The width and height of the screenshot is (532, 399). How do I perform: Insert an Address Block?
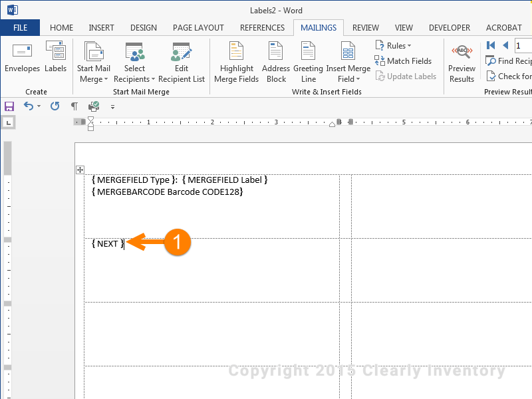pyautogui.click(x=276, y=62)
